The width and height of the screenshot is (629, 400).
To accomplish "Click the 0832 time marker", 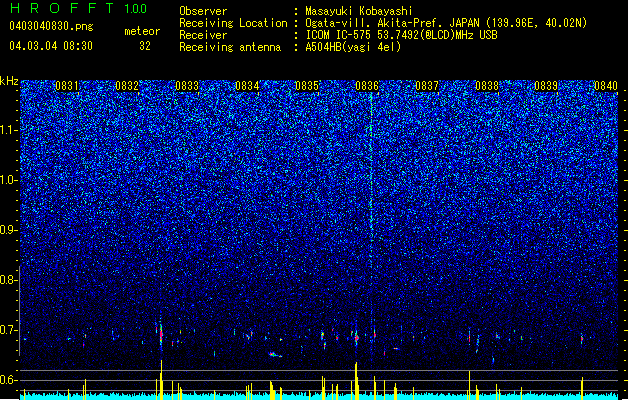I will coord(127,86).
